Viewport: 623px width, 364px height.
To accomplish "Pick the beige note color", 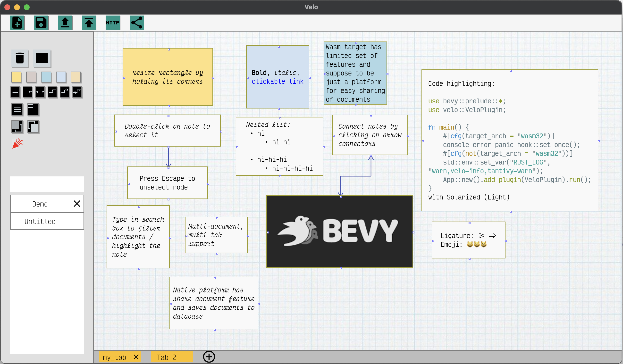I will (76, 77).
